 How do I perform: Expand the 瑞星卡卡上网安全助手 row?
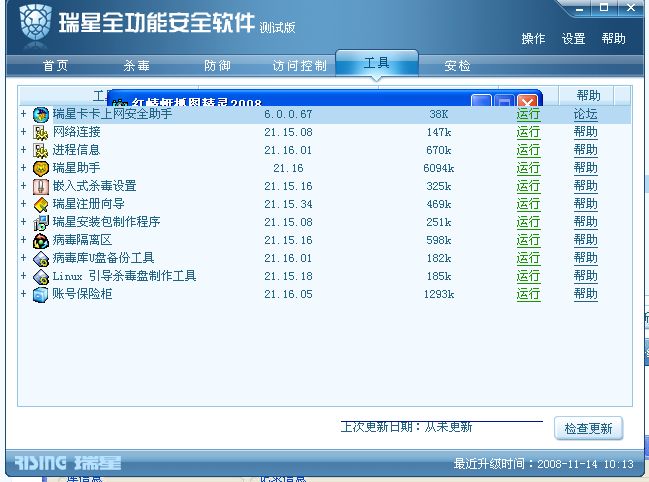[24, 113]
